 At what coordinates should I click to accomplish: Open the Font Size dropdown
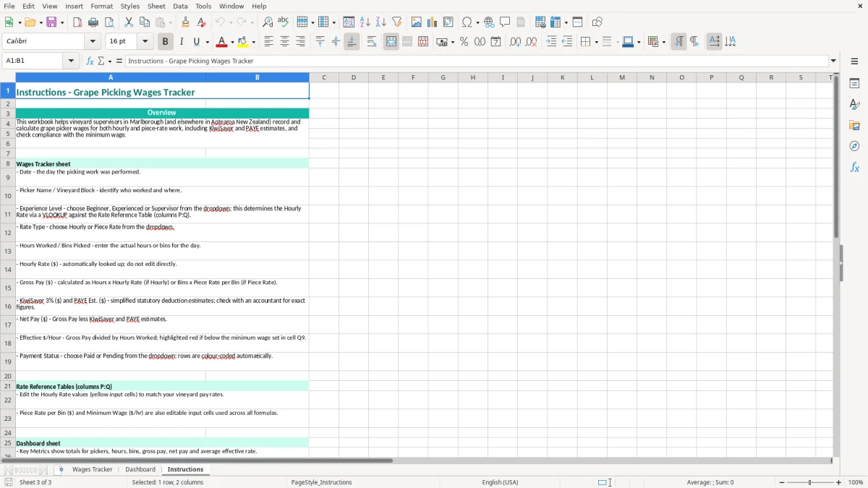click(x=145, y=41)
